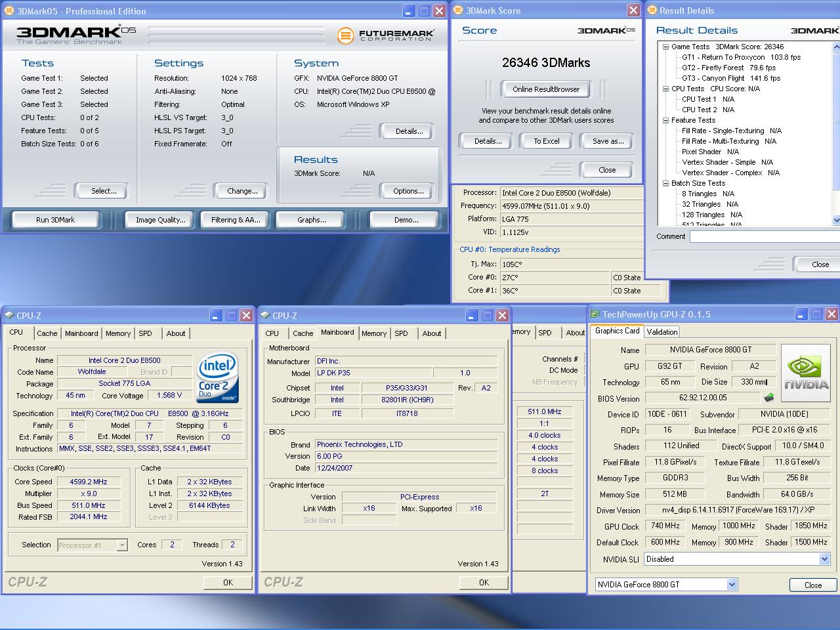Click the GPU Clock 740 MHz field
The height and width of the screenshot is (630, 840).
[665, 526]
